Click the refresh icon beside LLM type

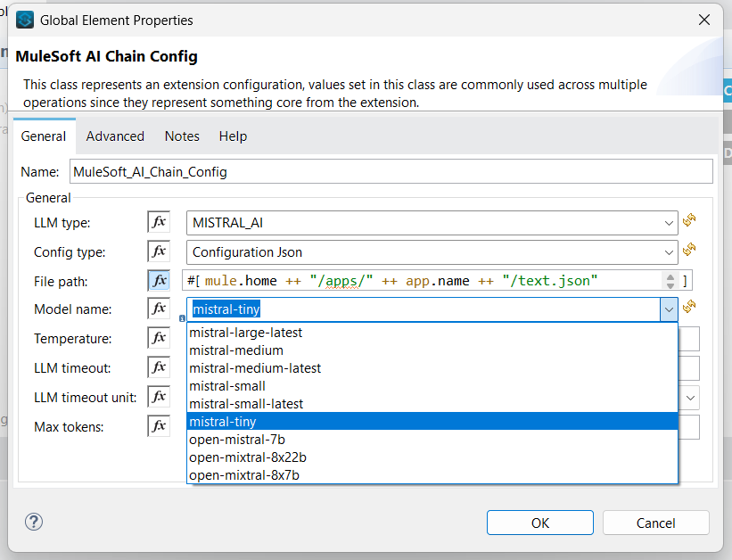pyautogui.click(x=689, y=220)
